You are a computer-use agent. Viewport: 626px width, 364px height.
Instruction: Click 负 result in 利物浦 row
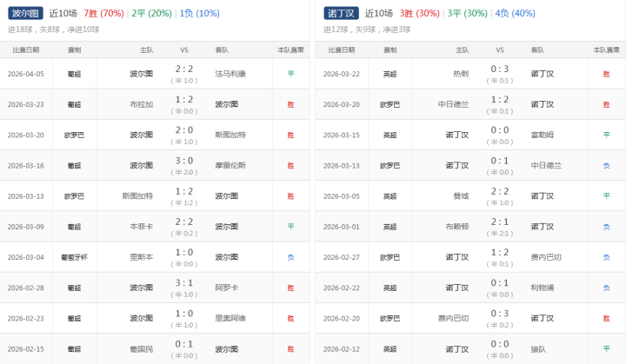(x=607, y=288)
